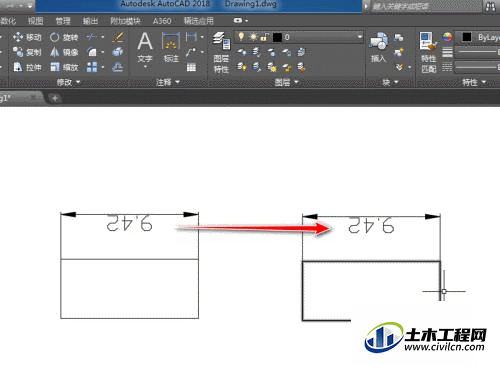Viewport: 500px width, 375px height.
Task: Open the 附加模块 (Add-ins) ribbon tab
Action: coord(125,21)
